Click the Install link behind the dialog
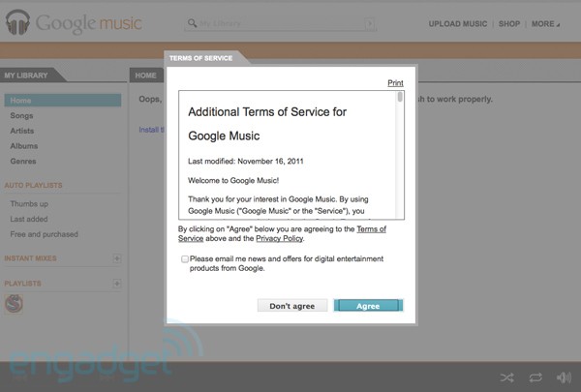581x392 pixels. click(x=151, y=130)
